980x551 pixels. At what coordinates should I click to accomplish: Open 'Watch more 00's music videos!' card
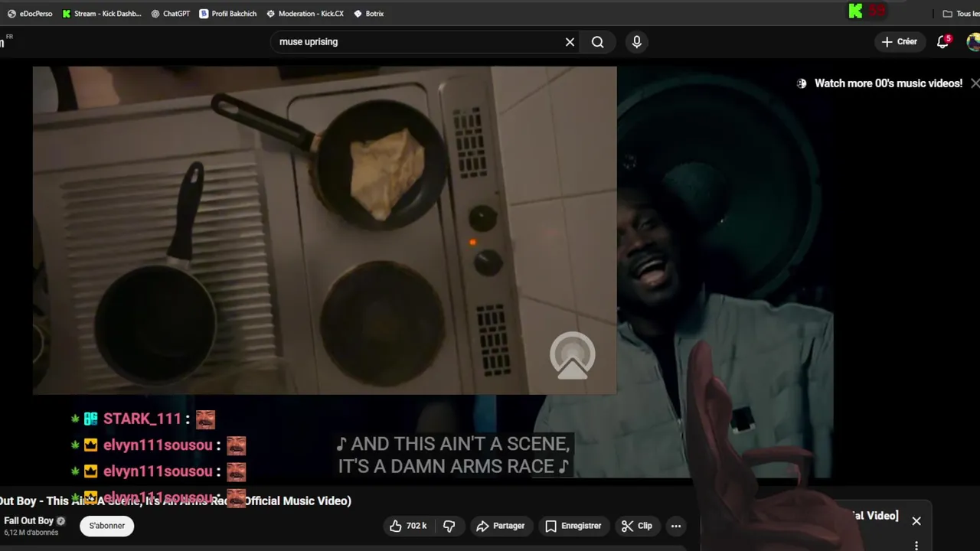click(x=888, y=83)
